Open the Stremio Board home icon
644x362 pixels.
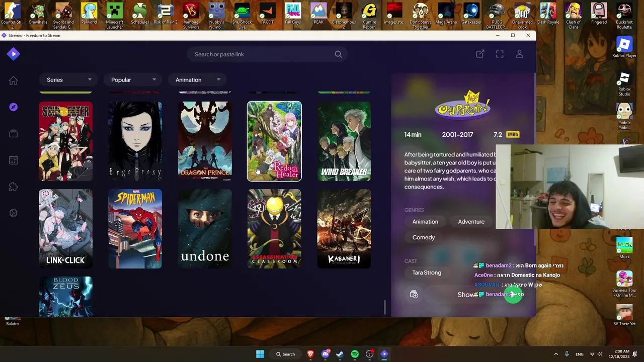pos(14,81)
